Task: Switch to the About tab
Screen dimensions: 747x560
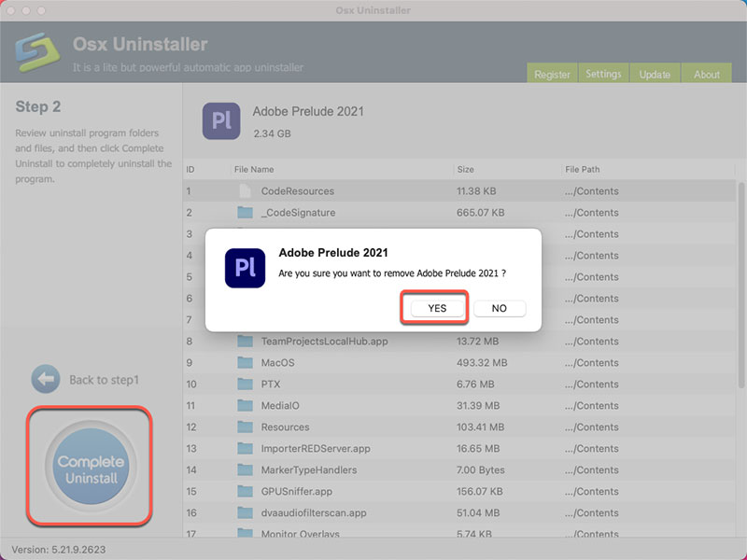Action: (x=707, y=74)
